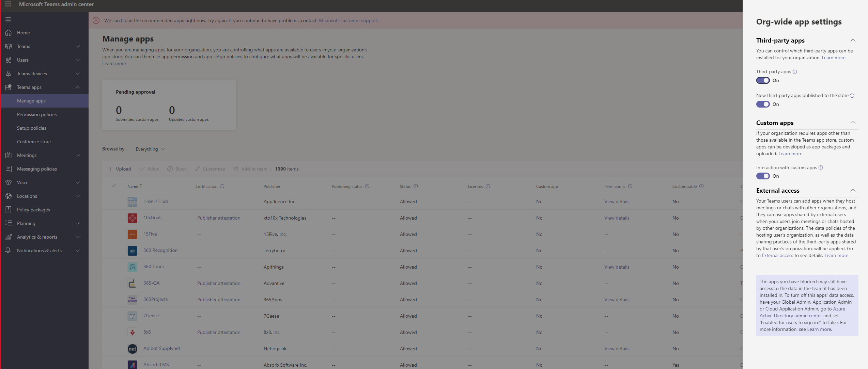Expand the Users navigation chevron
Viewport: 868px width, 369px height.
(78, 60)
